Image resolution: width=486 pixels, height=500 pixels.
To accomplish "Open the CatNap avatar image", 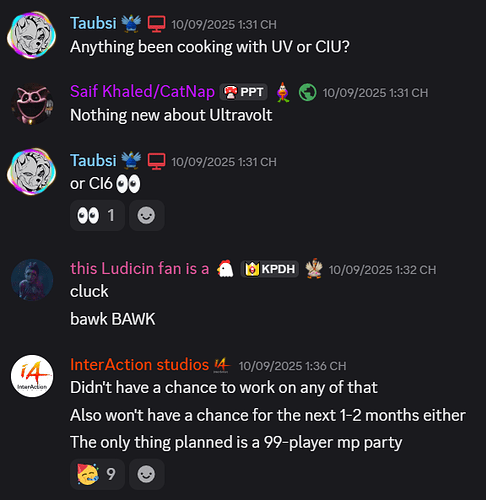I will tap(32, 104).
